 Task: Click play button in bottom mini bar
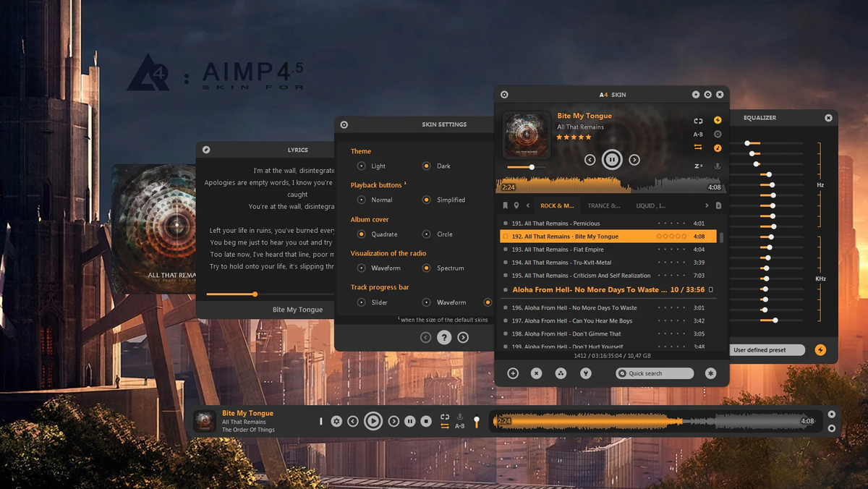coord(373,421)
